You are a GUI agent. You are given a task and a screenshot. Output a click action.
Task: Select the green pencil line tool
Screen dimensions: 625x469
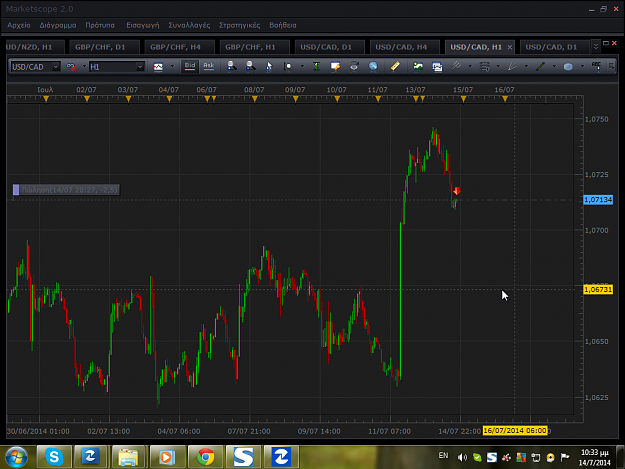(540, 67)
